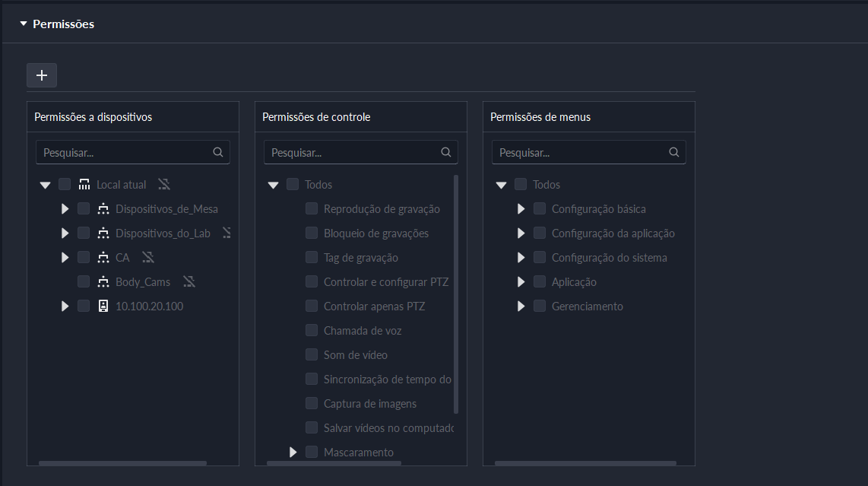
Task: Enable the Reprodução de gravação checkbox
Action: click(312, 209)
